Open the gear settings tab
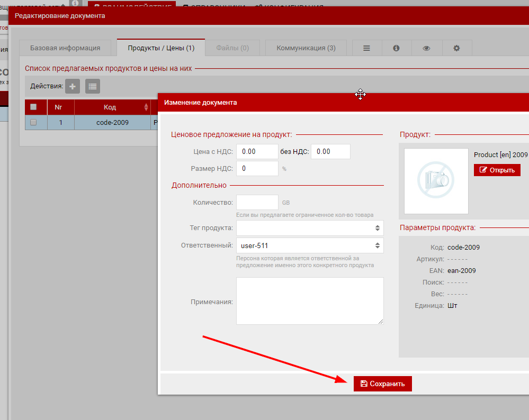The image size is (529, 420). pos(456,48)
